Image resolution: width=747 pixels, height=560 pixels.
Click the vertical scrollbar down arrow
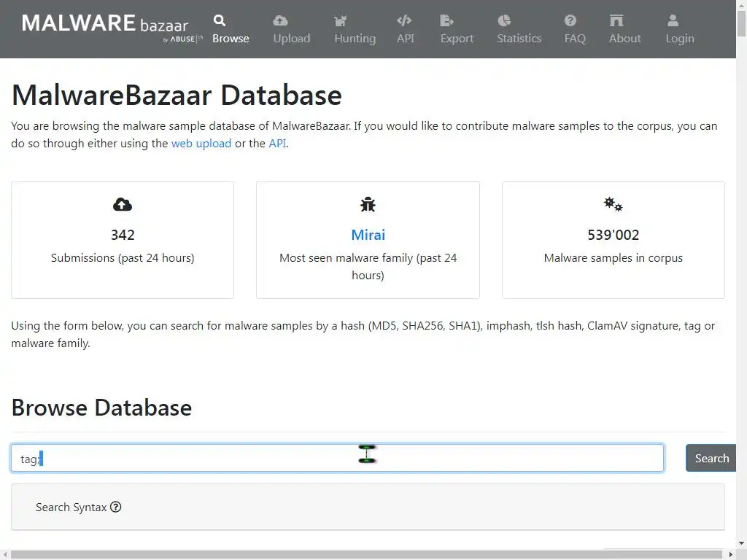click(741, 542)
